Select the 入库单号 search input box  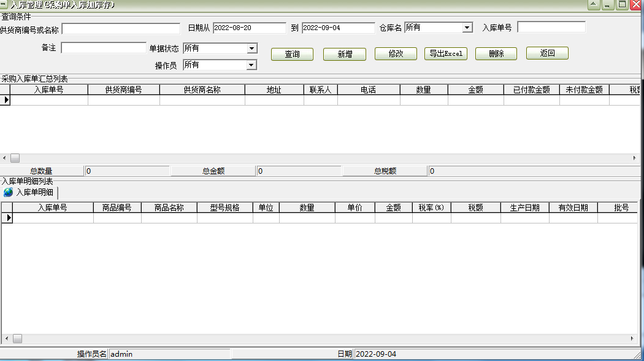(552, 27)
